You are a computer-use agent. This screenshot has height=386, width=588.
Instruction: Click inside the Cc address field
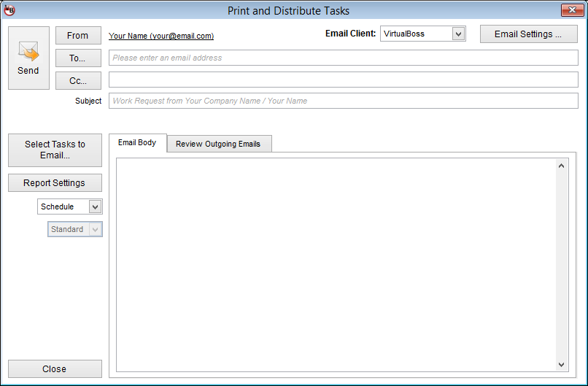(343, 80)
